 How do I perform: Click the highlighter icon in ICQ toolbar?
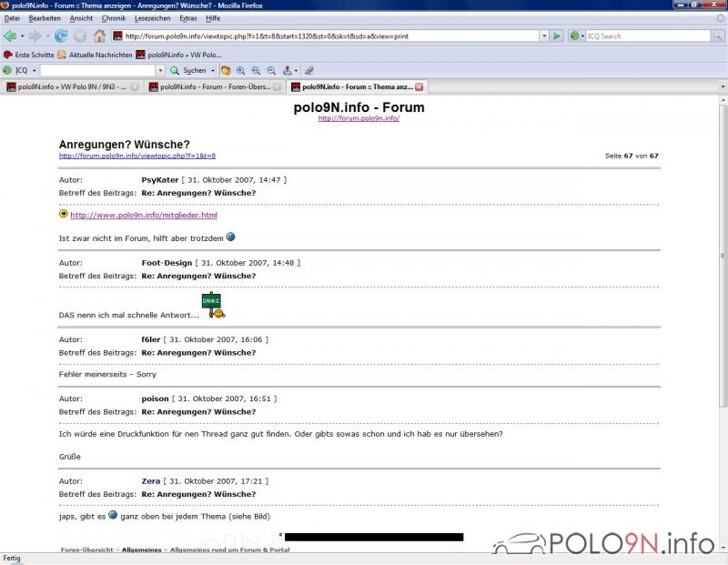pyautogui.click(x=309, y=70)
